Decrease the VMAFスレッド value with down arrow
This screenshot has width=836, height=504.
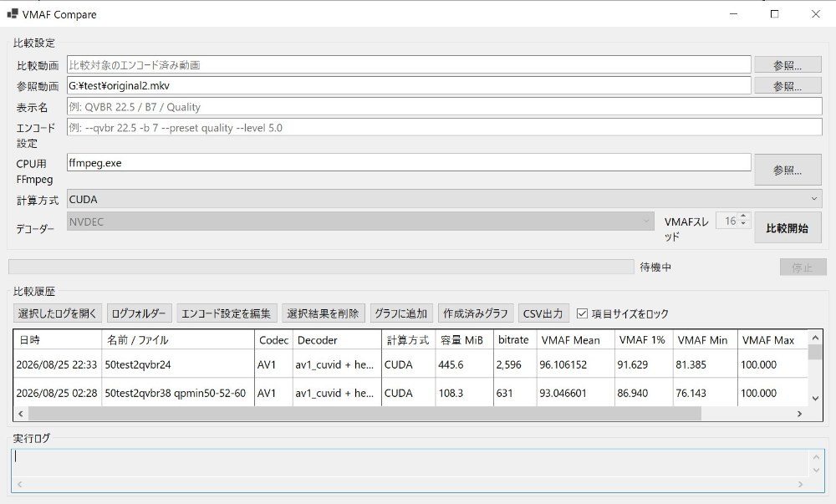(744, 224)
